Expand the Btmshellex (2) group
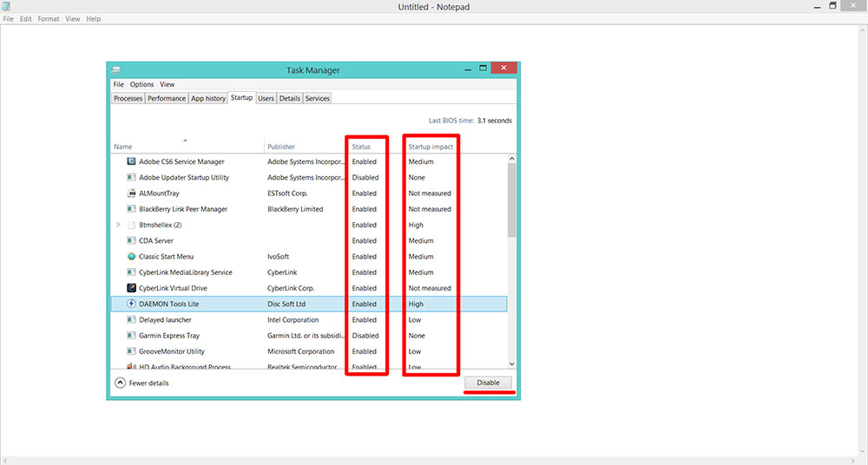 (118, 225)
